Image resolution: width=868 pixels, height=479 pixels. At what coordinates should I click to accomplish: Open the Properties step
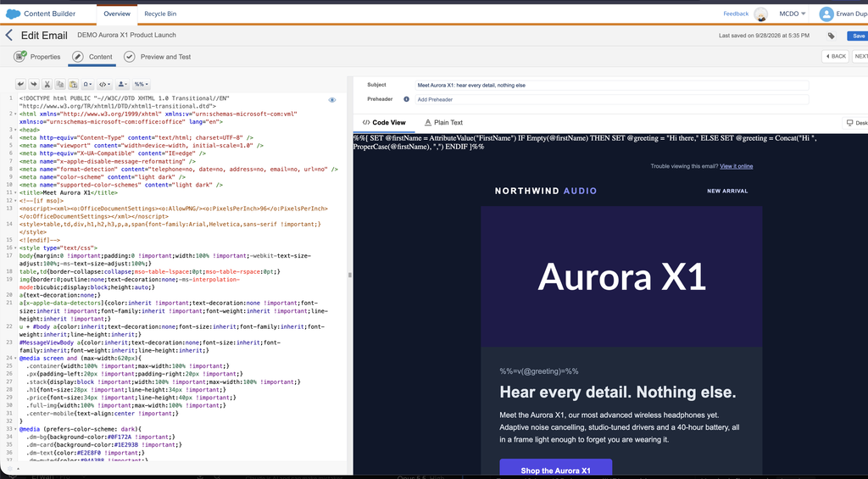click(37, 57)
